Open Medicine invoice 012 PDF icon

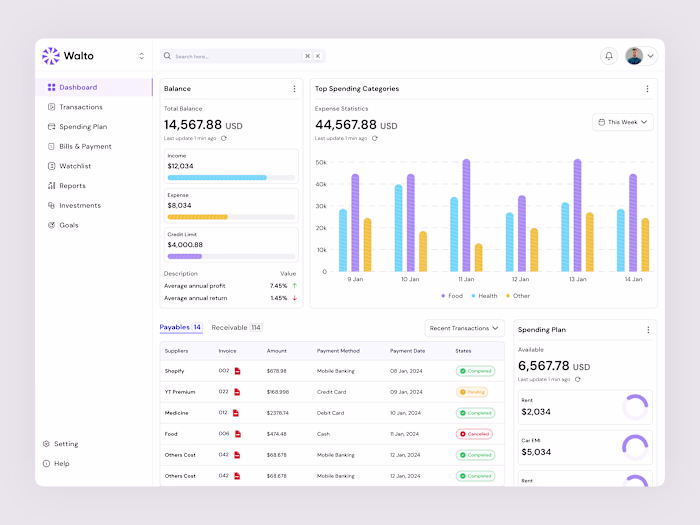[x=236, y=413]
